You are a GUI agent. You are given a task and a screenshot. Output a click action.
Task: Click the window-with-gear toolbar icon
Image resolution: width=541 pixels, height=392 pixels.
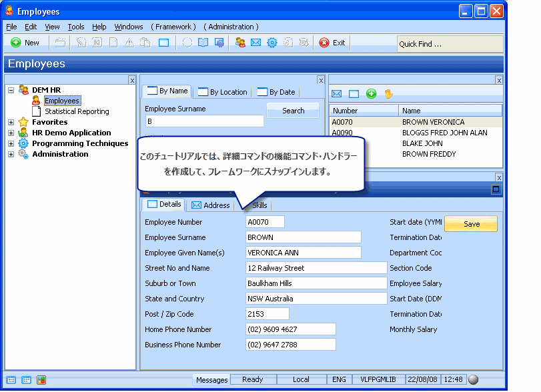219,43
